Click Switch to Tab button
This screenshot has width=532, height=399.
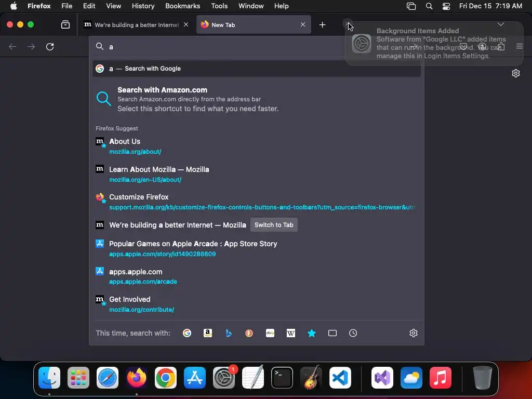click(x=274, y=225)
